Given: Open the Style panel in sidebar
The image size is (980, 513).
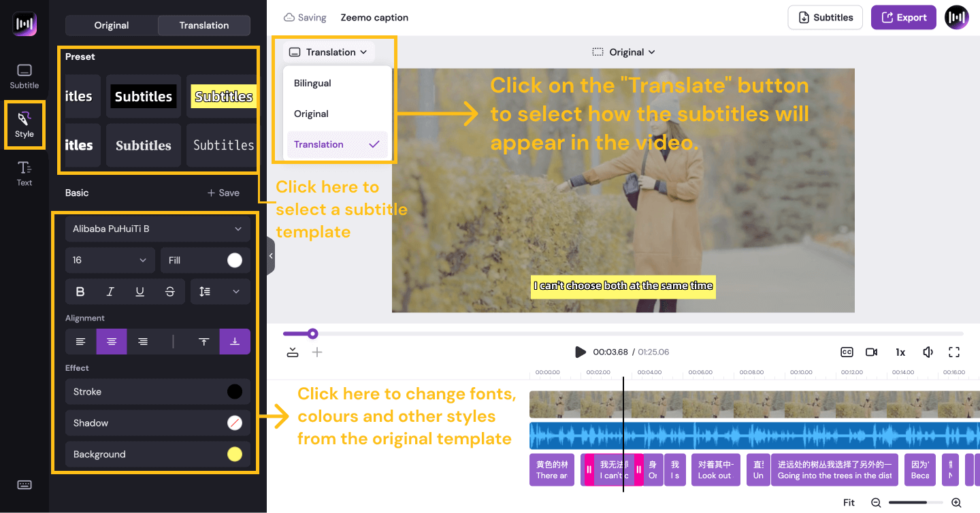Looking at the screenshot, I should coord(24,125).
